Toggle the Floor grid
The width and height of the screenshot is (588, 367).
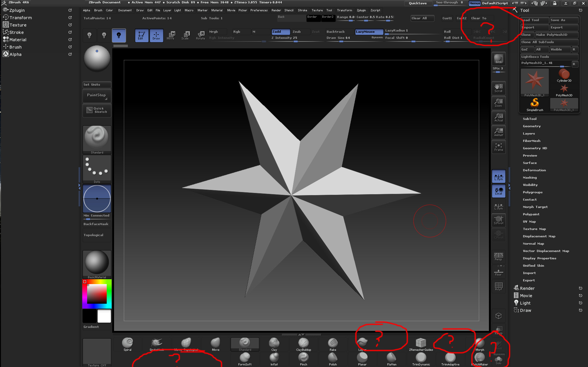coord(498,272)
